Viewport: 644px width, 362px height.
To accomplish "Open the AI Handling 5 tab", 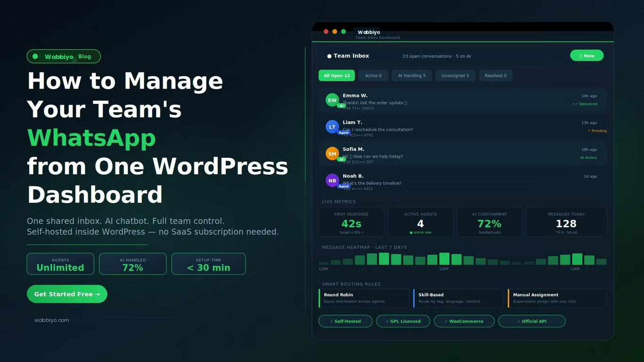I will 412,75.
